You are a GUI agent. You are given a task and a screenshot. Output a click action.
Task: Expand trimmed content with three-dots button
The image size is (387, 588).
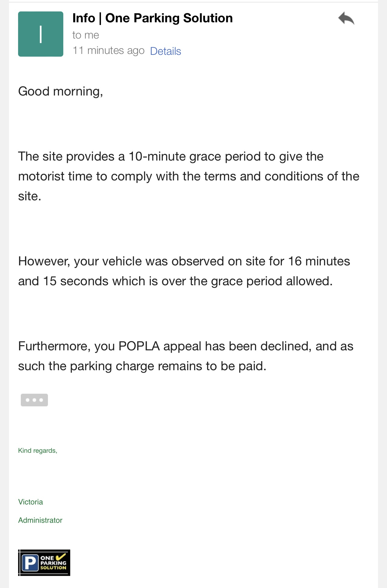point(34,400)
